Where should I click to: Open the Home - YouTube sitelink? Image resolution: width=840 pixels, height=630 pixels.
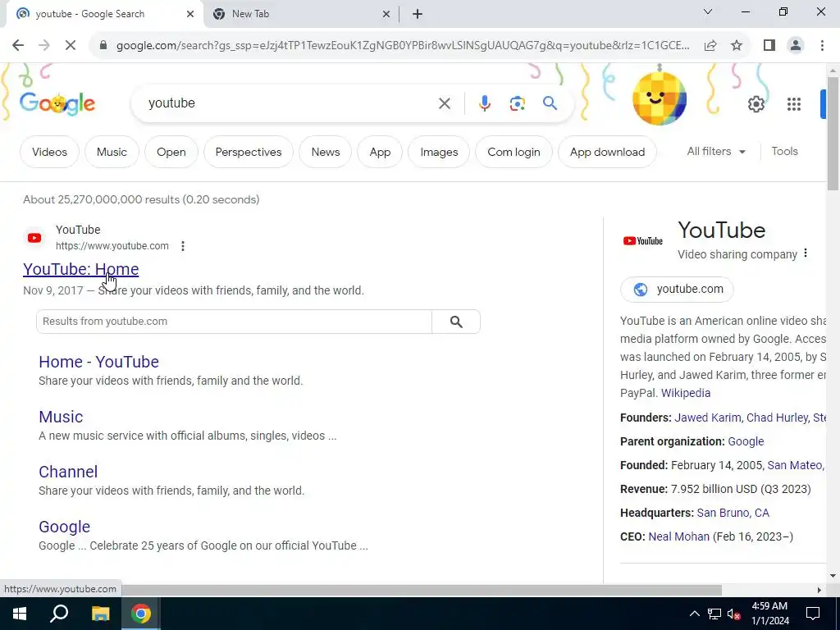[98, 362]
